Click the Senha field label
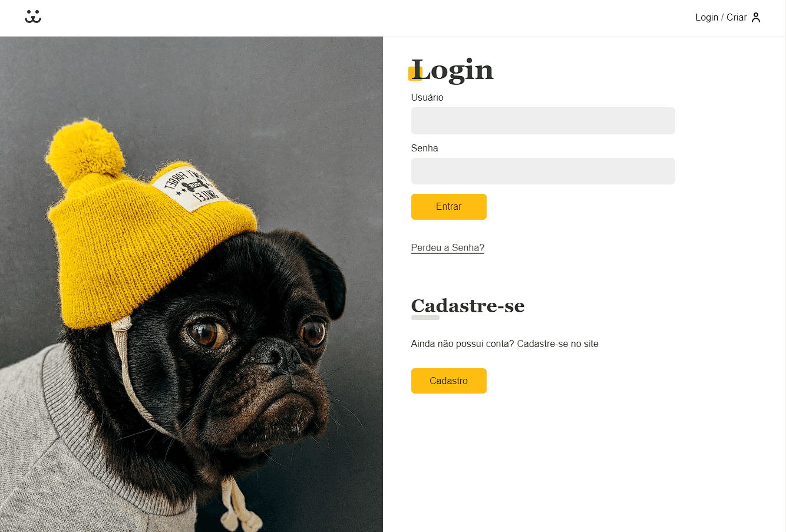This screenshot has height=532, width=786. click(x=424, y=148)
